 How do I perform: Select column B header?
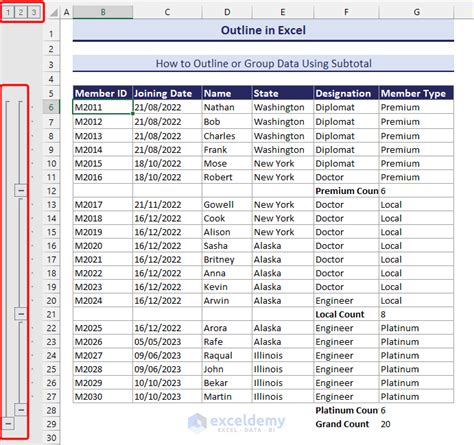(x=103, y=12)
